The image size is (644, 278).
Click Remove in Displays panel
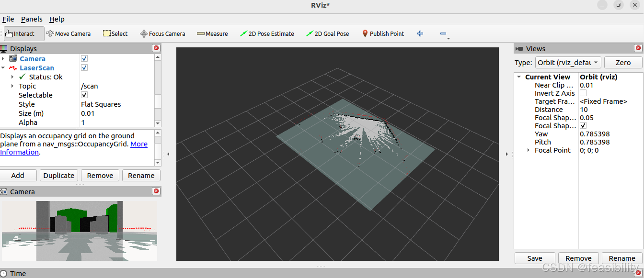[100, 175]
